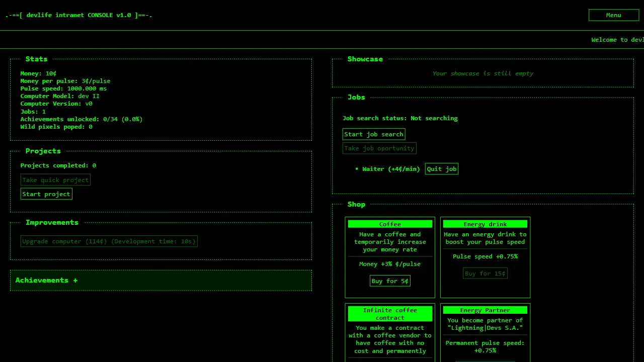This screenshot has width=644, height=362.
Task: Click Computer Version: v0 stat
Action: click(56, 104)
